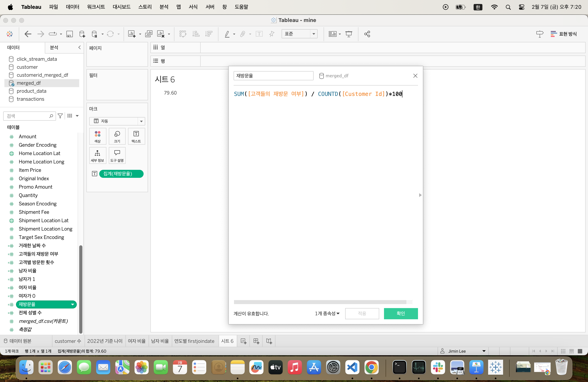The image size is (588, 382).
Task: Switch to sheet sorter grid view
Action: [x=563, y=351]
